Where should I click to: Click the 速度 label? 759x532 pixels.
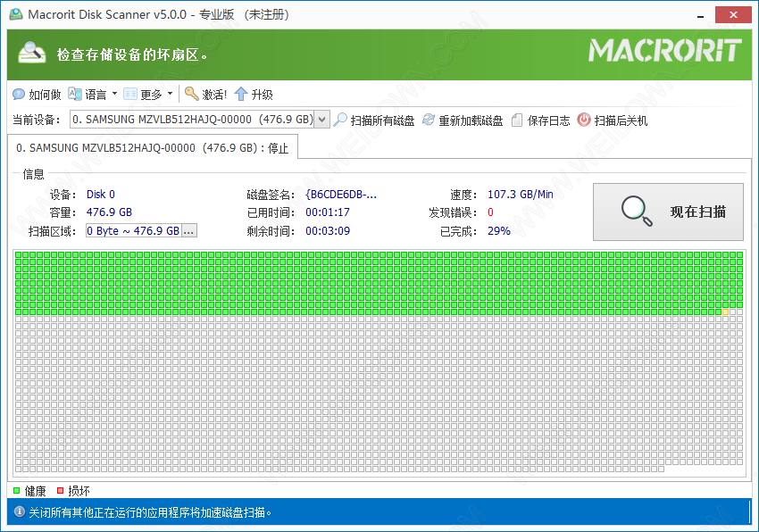tap(463, 195)
